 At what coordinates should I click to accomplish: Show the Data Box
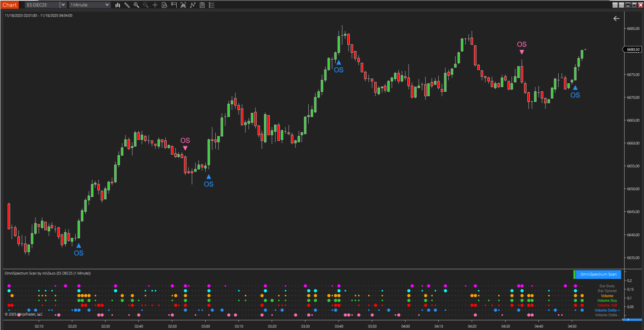(164, 5)
